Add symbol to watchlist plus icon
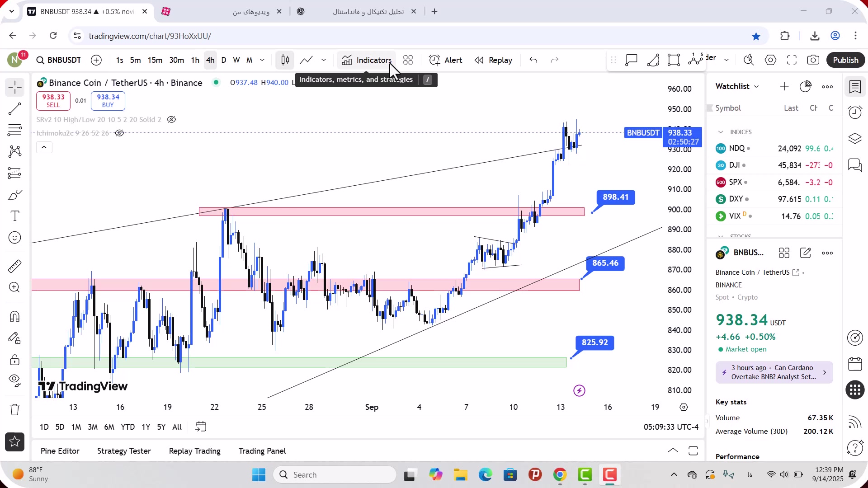The image size is (868, 488). click(x=784, y=86)
